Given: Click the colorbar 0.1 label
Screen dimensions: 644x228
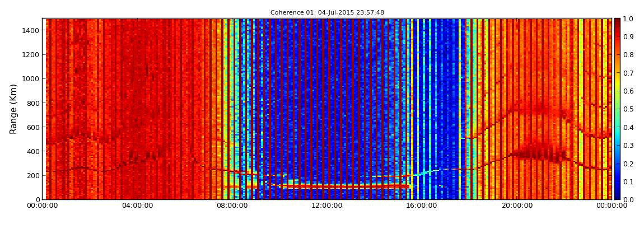Looking at the screenshot, I should (628, 182).
